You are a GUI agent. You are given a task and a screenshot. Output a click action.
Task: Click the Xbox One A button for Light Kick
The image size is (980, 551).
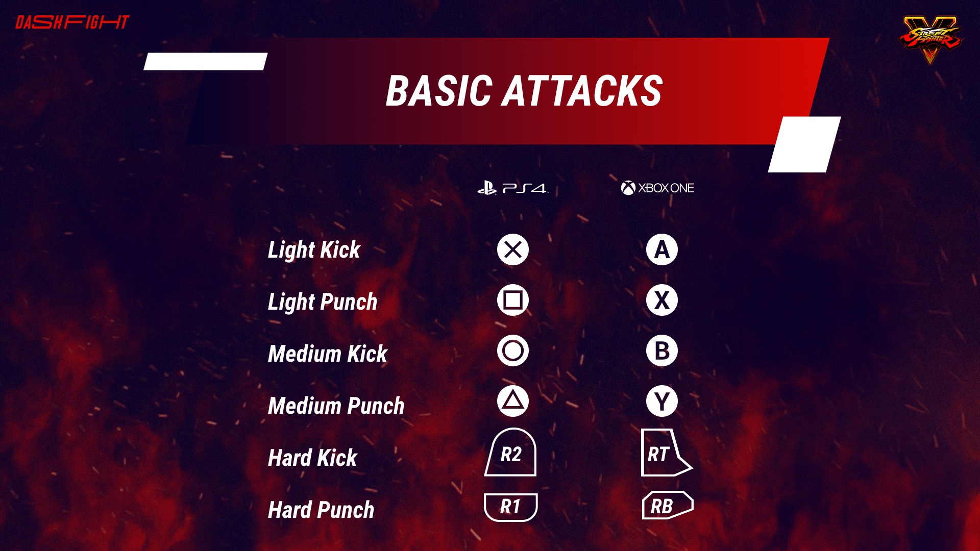[x=659, y=249]
